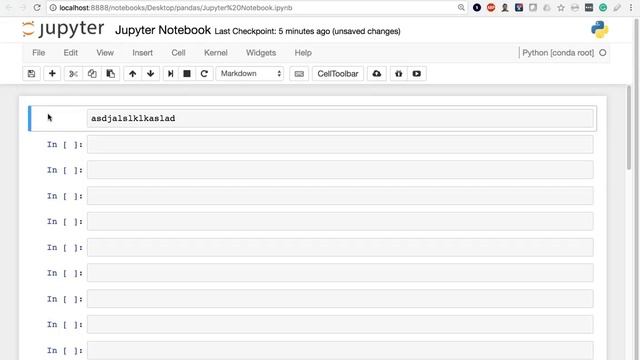Interrupt the kernel with stop icon
The width and height of the screenshot is (640, 360).
(x=187, y=74)
